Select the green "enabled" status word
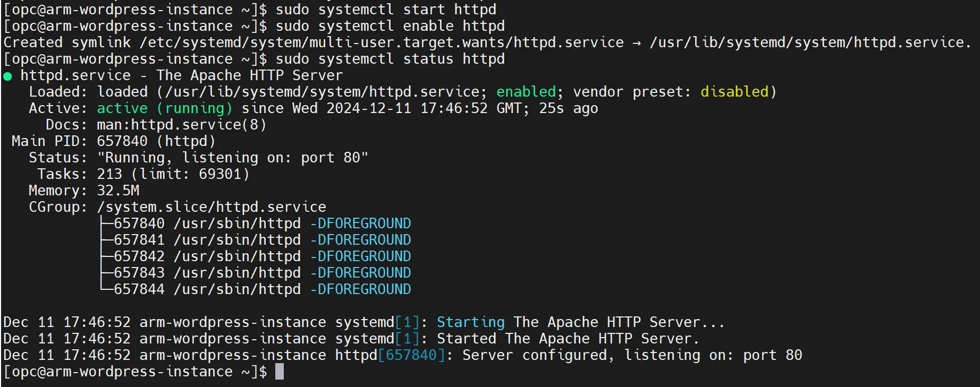The height and width of the screenshot is (387, 980). 526,92
